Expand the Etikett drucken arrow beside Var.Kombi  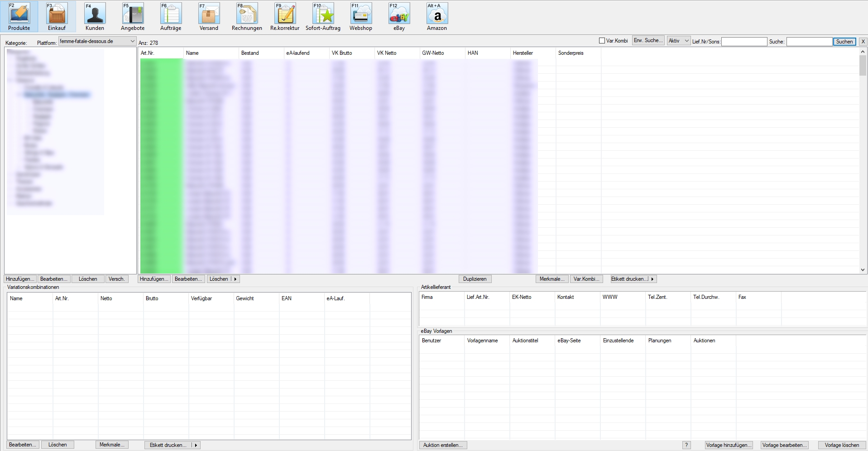(652, 279)
